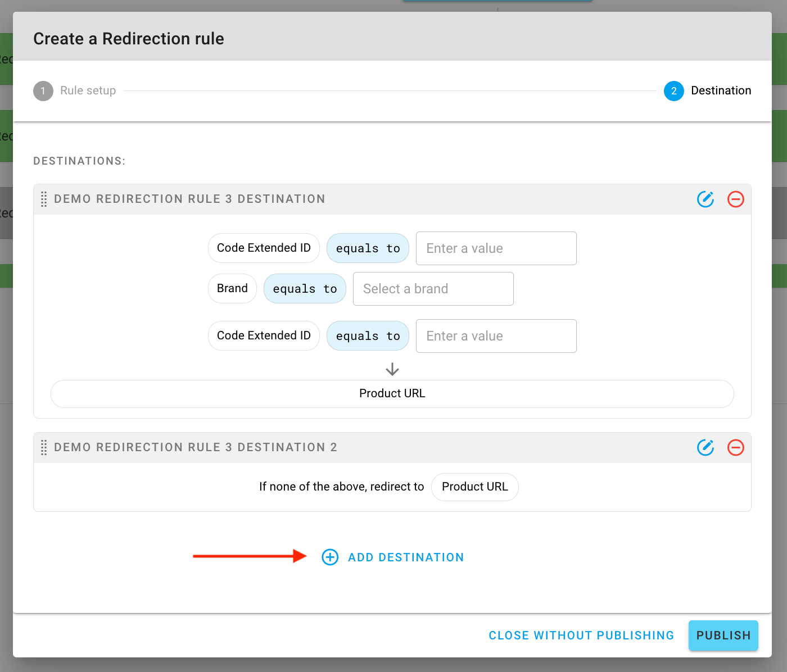Publish the redirection rule
This screenshot has width=787, height=672.
[x=723, y=635]
